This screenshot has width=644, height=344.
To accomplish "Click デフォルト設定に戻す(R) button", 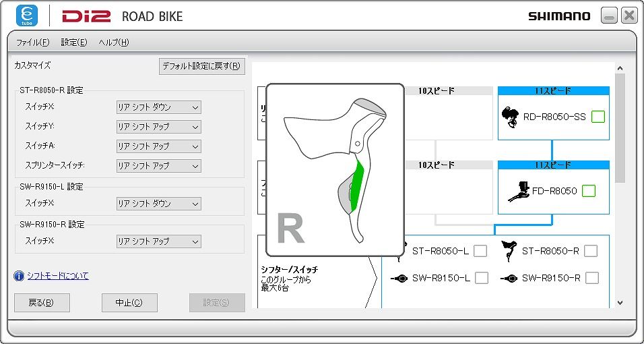I will coord(201,66).
